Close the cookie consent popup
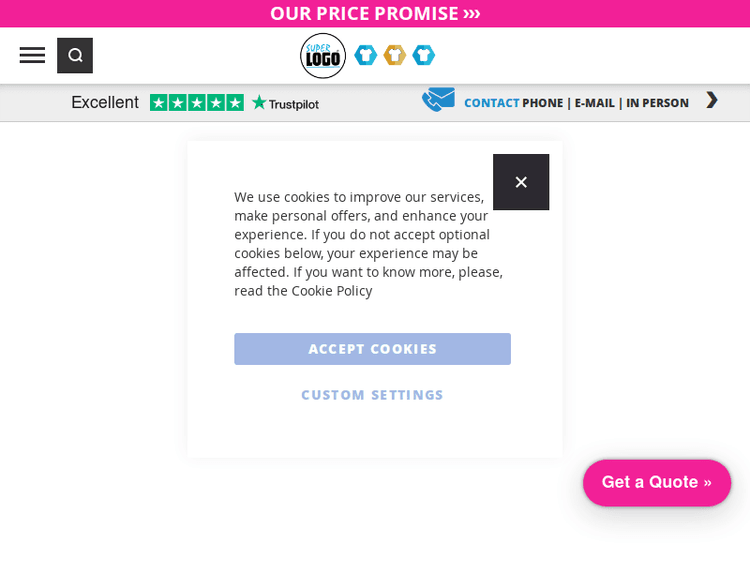Viewport: 750px width, 563px height. point(521,182)
